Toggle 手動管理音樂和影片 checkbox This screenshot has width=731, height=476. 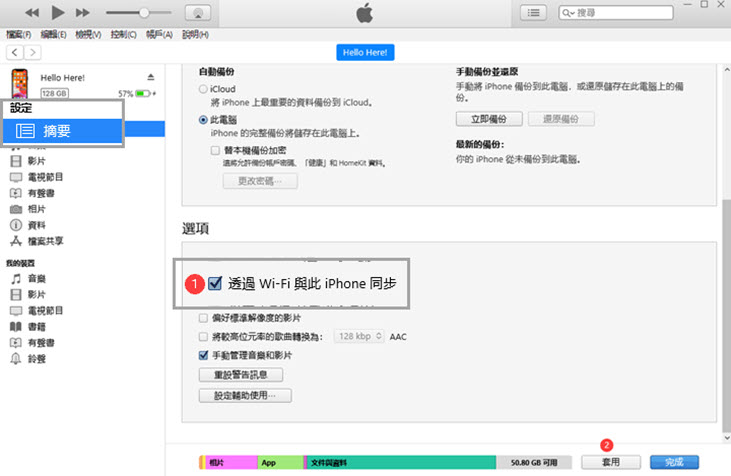(x=203, y=355)
